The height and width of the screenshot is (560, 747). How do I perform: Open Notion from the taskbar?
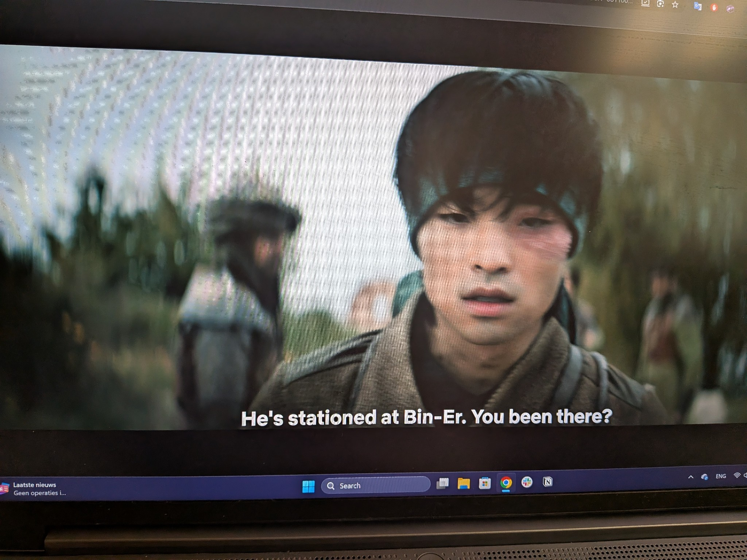pyautogui.click(x=548, y=482)
